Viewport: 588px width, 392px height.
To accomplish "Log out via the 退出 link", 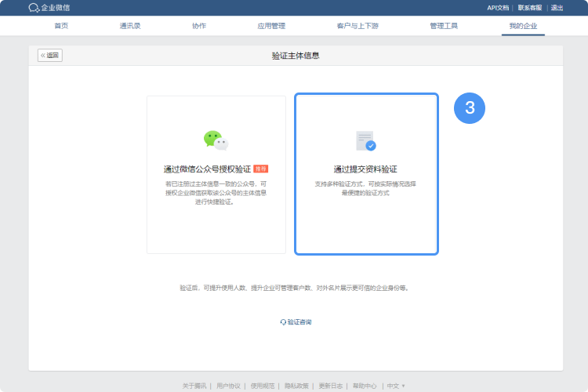I will tap(557, 8).
